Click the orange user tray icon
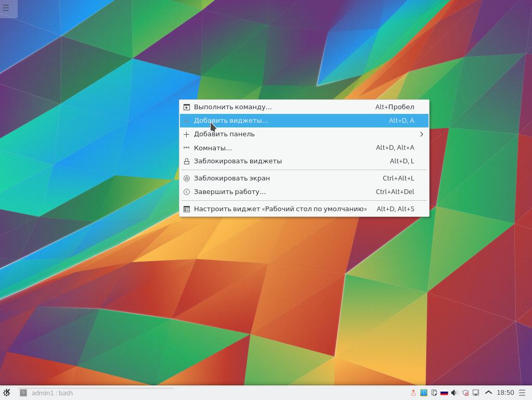Screen dimensions: 532x400 [413, 393]
